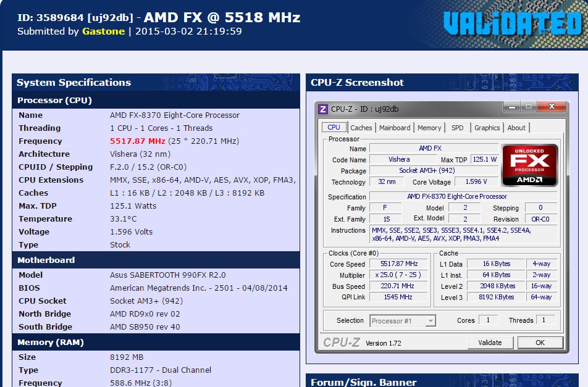Click the VALIDATED banner logo
The image size is (588, 387).
(x=512, y=23)
